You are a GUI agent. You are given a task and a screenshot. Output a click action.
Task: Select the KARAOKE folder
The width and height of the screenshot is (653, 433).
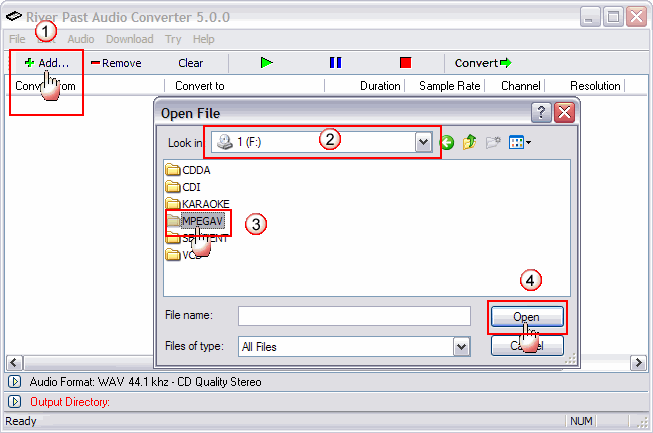pos(197,204)
